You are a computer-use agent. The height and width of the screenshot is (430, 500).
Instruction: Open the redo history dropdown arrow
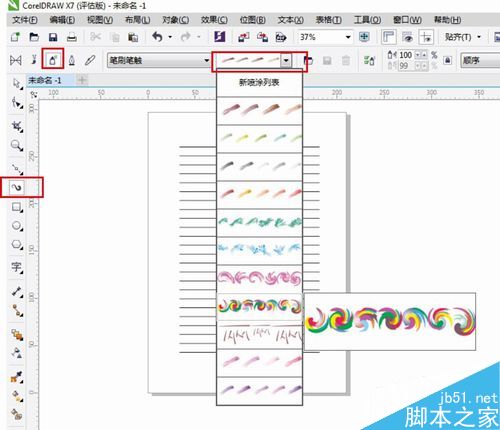[199, 37]
